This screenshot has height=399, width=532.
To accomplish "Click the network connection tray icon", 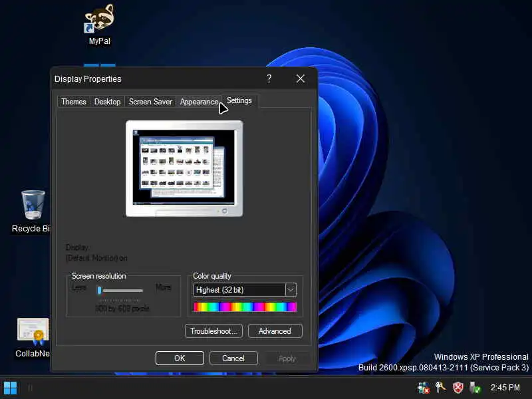I will coord(424,388).
